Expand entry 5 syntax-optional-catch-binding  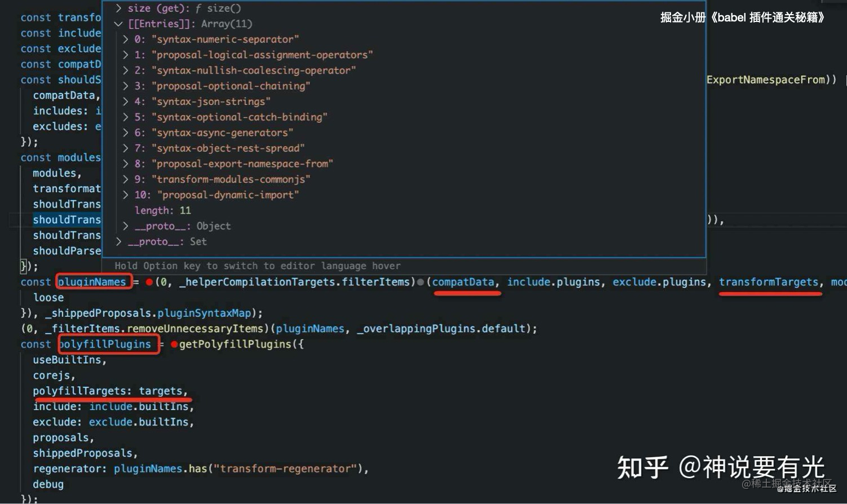pyautogui.click(x=126, y=117)
